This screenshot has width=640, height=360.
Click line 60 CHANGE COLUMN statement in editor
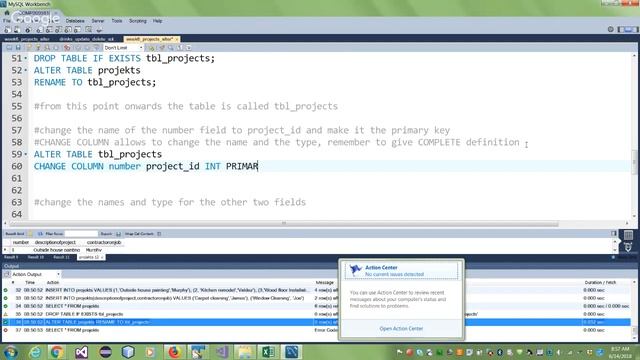(146, 166)
